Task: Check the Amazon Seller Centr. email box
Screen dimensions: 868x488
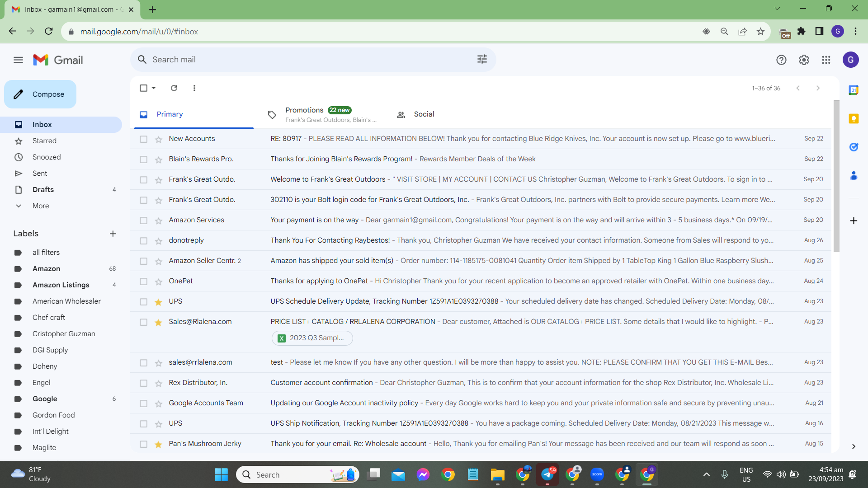Action: tap(143, 261)
